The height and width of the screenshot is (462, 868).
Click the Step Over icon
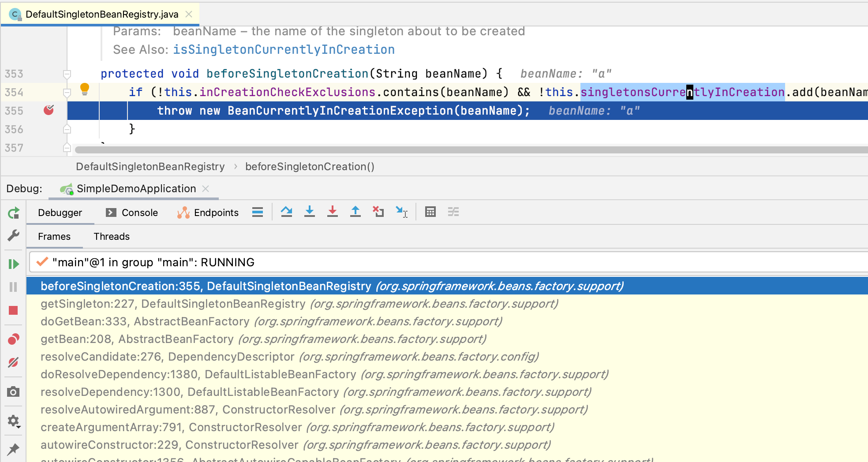pyautogui.click(x=287, y=212)
